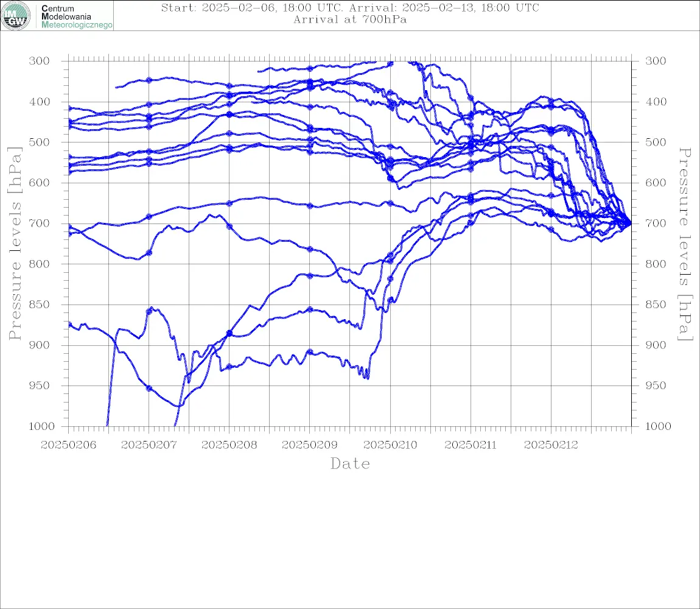Click the trajectory marker near 950 hPa on 20250207
This screenshot has width=700, height=609.
pyautogui.click(x=149, y=389)
